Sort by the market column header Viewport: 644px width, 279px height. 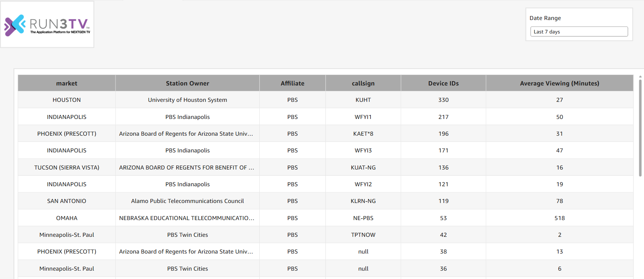pos(66,83)
